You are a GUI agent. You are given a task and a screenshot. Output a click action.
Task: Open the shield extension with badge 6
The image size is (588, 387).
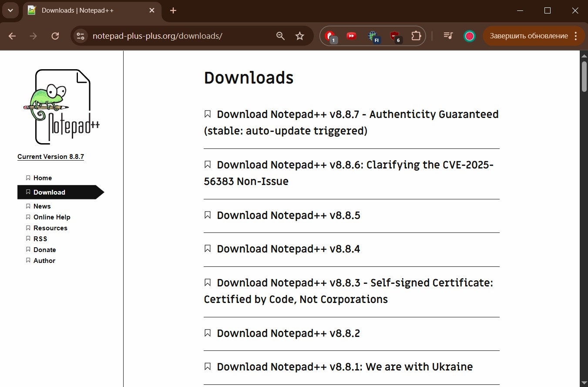coord(395,37)
